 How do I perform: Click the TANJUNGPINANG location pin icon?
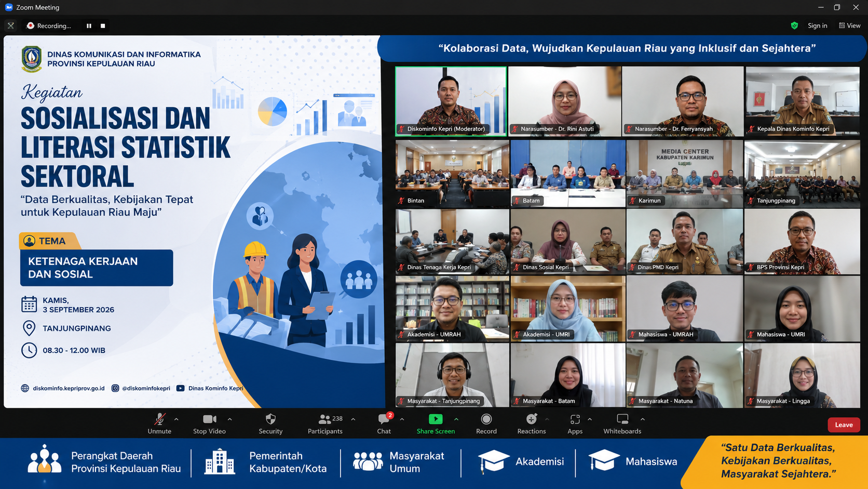point(29,328)
